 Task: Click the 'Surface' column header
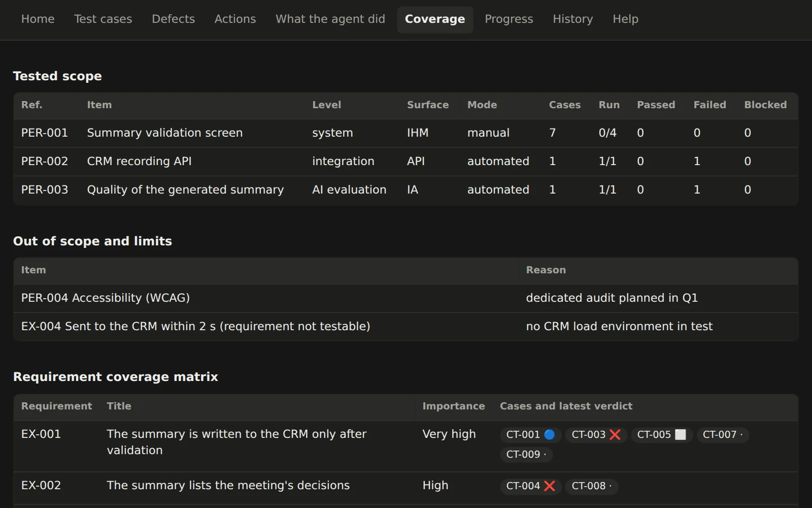coord(428,105)
